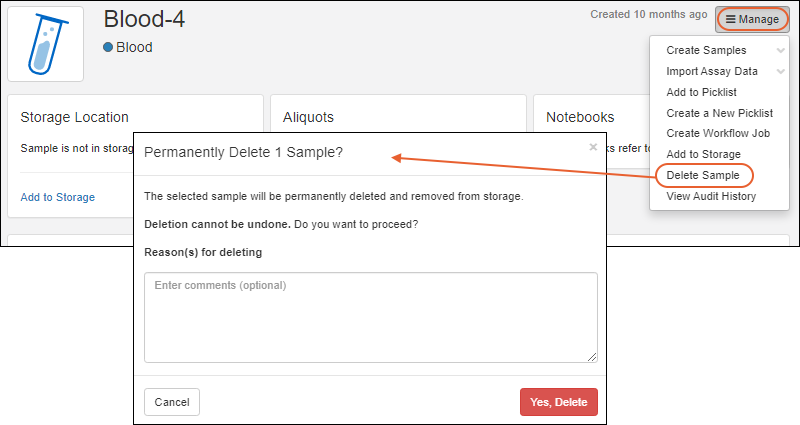Screen dimensions: 800x425
Task: Click into the deletion reason comments field
Action: coord(371,317)
